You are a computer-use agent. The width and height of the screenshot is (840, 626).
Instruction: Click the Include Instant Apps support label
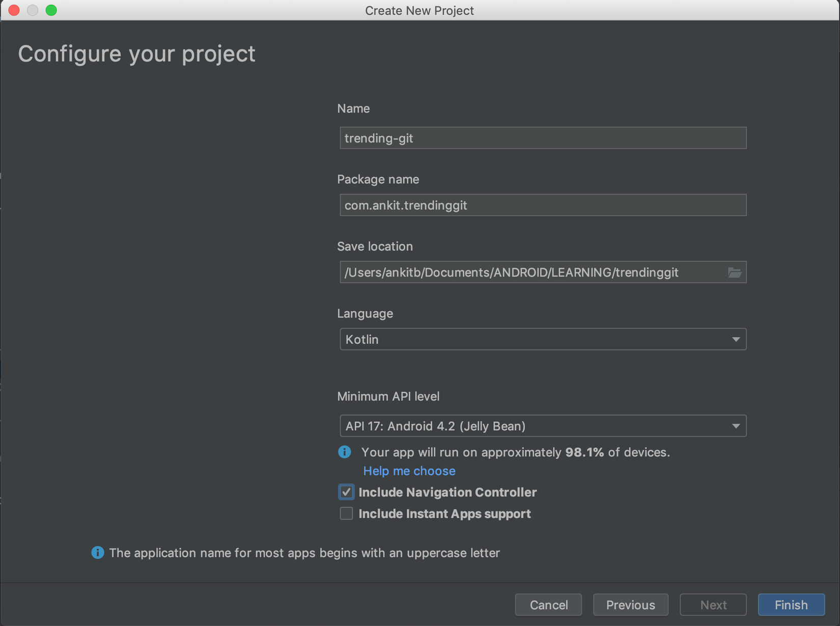click(x=444, y=514)
